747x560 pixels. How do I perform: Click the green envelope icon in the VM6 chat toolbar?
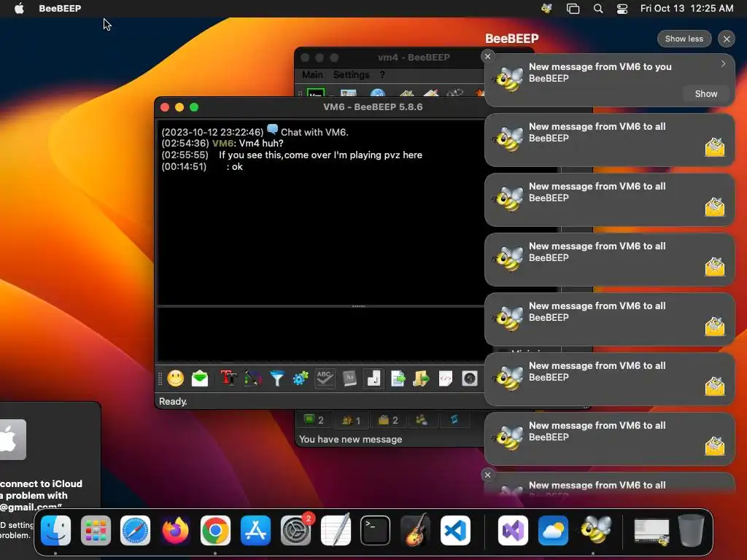pos(200,378)
